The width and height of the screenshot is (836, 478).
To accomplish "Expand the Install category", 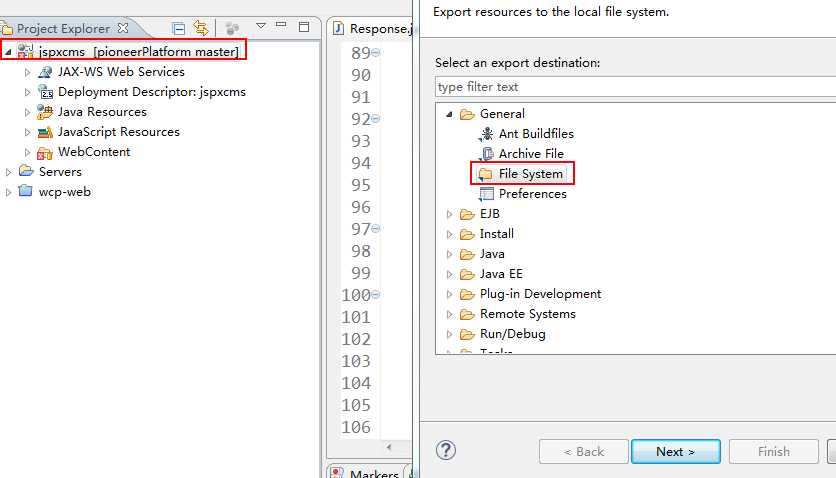I will (449, 234).
